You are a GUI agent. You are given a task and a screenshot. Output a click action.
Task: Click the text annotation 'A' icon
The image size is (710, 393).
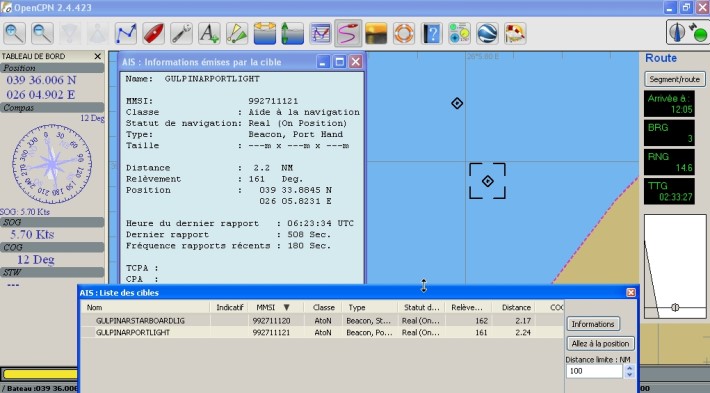(209, 33)
